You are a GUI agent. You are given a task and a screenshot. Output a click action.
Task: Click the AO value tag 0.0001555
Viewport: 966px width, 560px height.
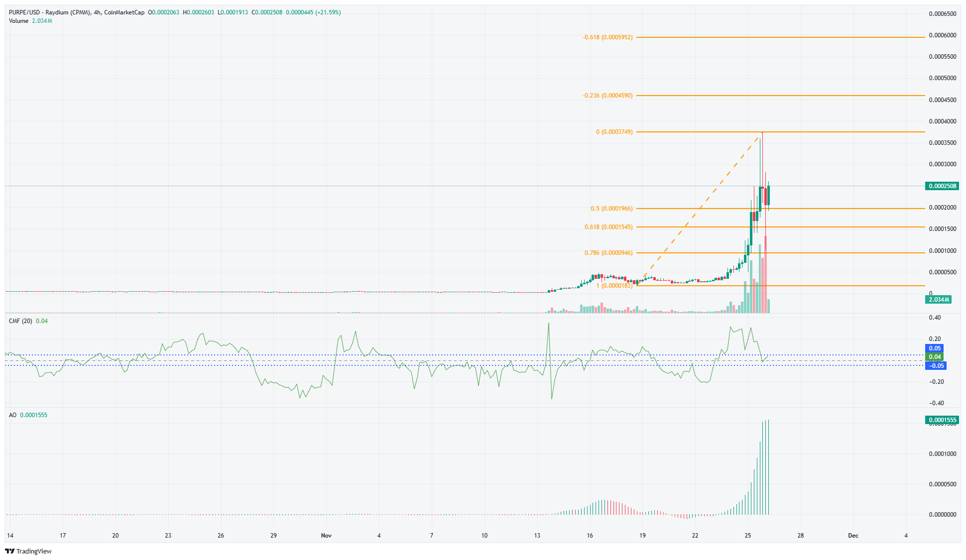pos(942,420)
